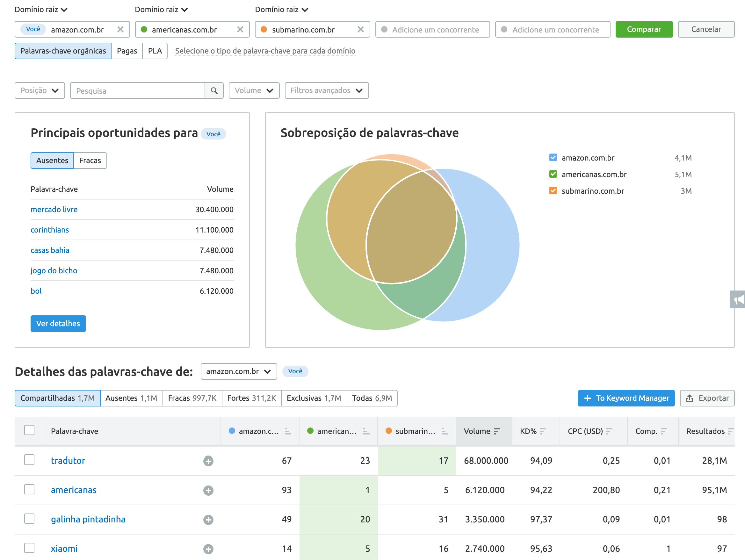Add americanas keyword with plus icon
Viewport: 745px width, 560px height.
coord(208,490)
